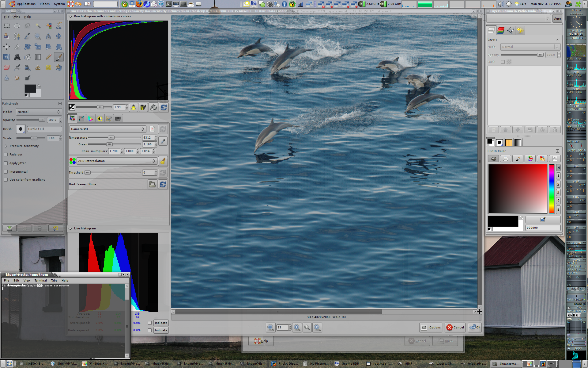588x368 pixels.
Task: Toggle the layer Lock checkbox
Action: click(x=503, y=62)
